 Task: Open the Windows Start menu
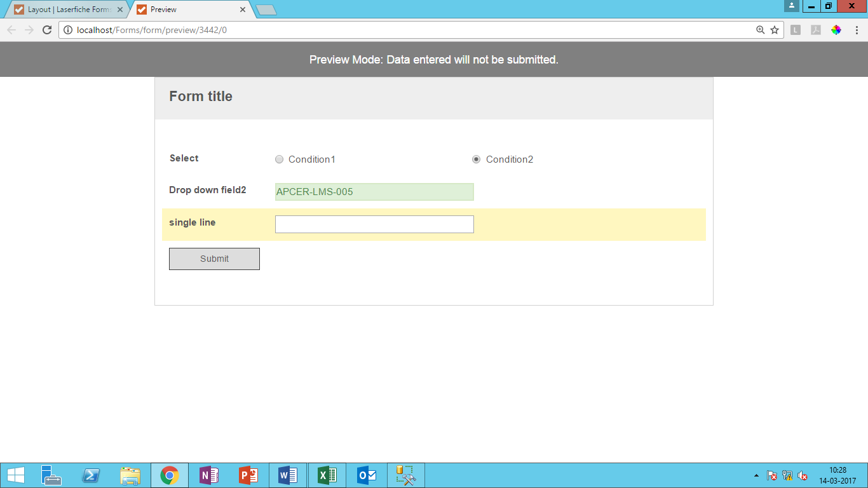[16, 475]
